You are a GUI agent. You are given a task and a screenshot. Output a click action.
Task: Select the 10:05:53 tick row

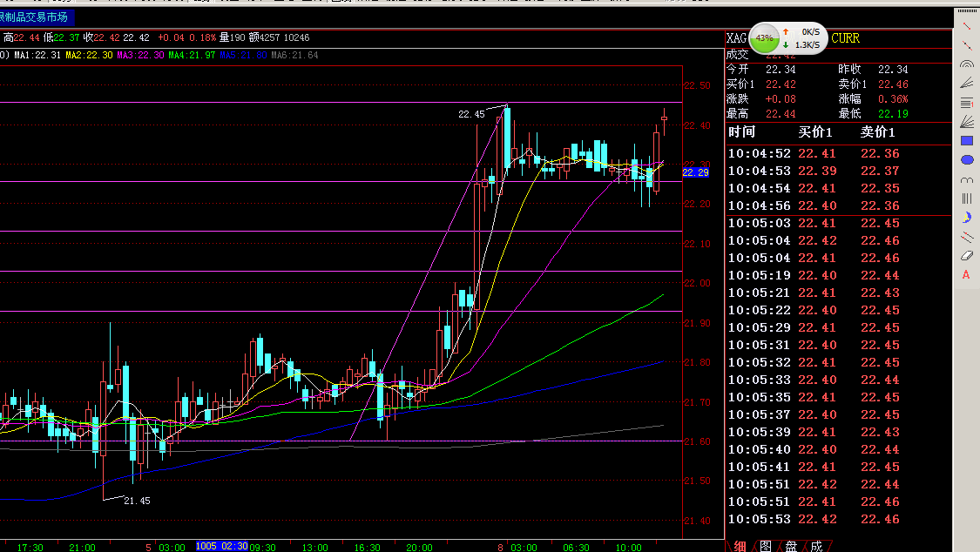(x=838, y=520)
